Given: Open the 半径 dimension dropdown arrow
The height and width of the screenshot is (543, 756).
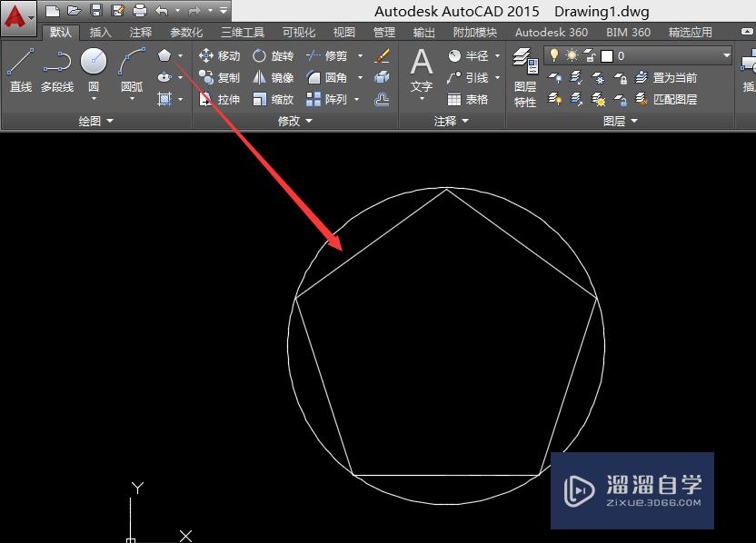Looking at the screenshot, I should (498, 56).
